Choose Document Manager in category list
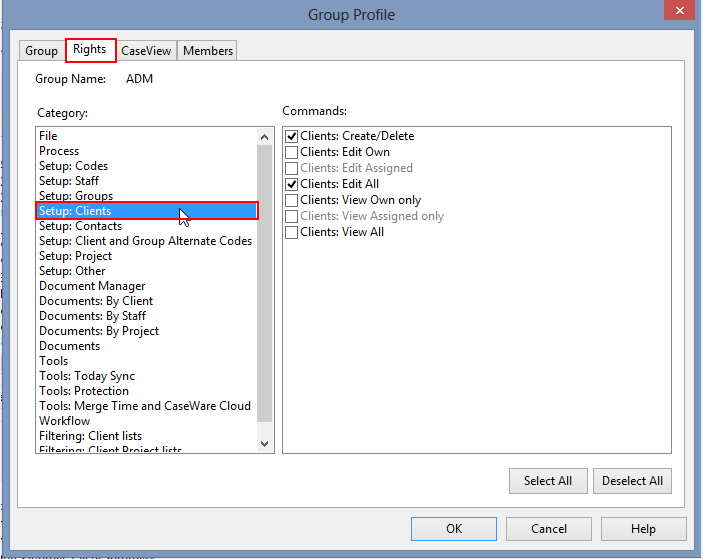Image resolution: width=703 pixels, height=559 pixels. pyautogui.click(x=92, y=286)
